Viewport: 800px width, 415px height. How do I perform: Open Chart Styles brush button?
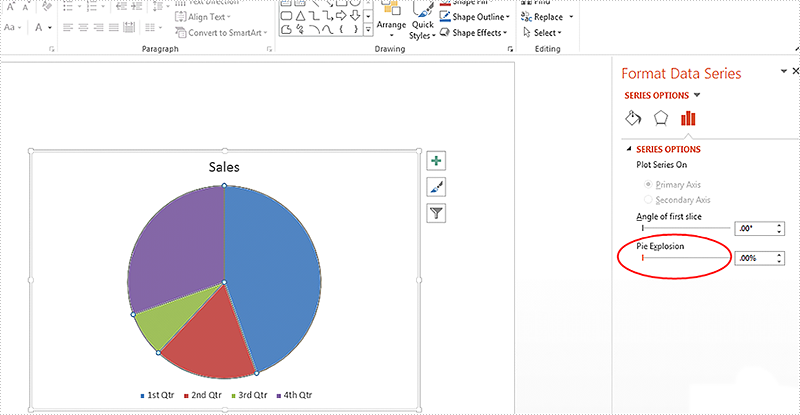click(x=436, y=187)
